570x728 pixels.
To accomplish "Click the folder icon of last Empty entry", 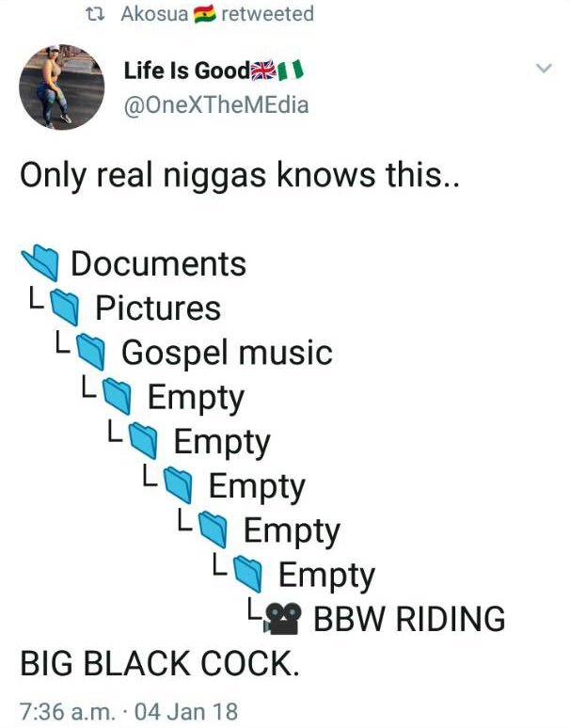I will 247,574.
